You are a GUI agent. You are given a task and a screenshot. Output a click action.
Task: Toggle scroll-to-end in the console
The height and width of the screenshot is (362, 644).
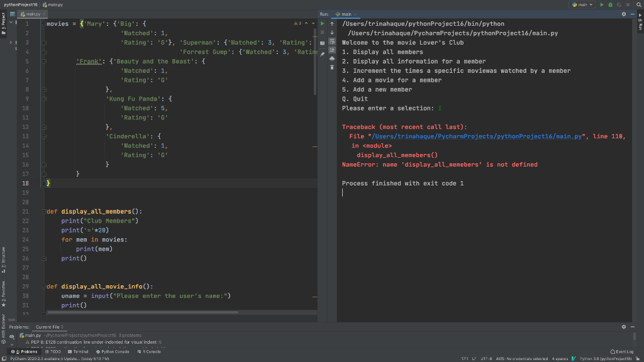point(332,50)
